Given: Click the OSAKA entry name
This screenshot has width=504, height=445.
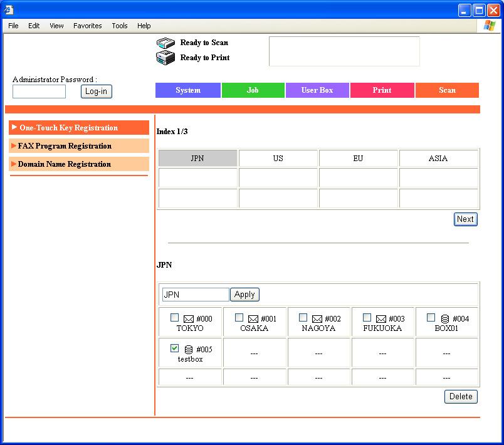Looking at the screenshot, I should [254, 328].
